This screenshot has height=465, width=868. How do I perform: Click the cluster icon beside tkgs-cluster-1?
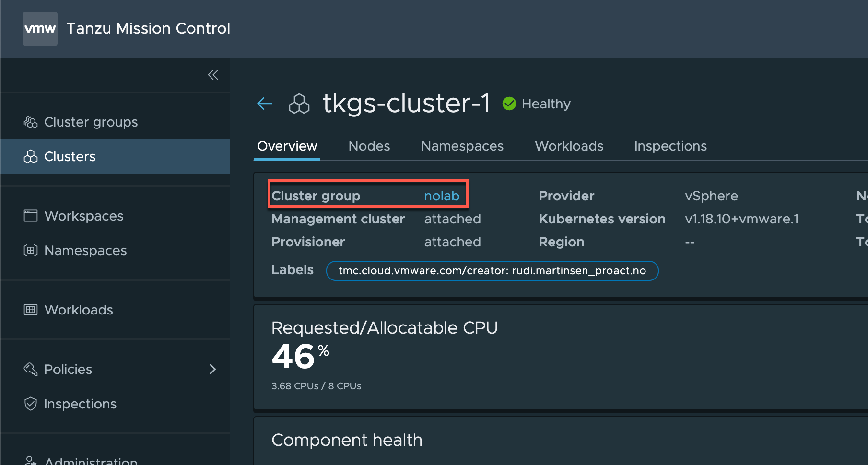[299, 104]
